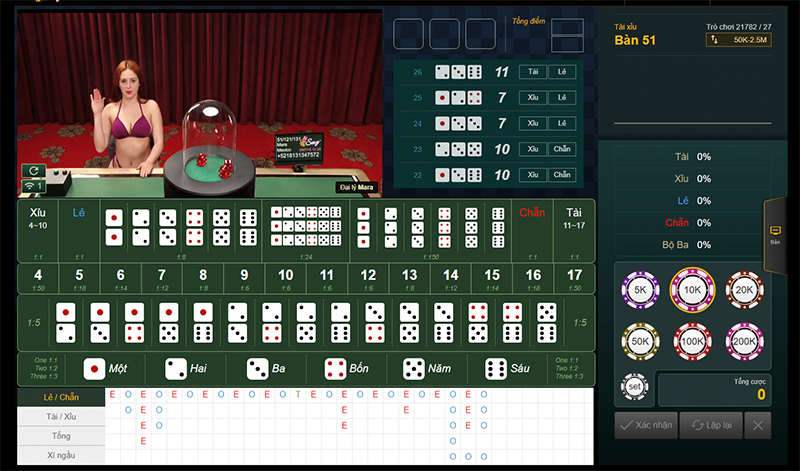Click Đại lý Mara dealer label
The height and width of the screenshot is (471, 800).
pos(357,187)
